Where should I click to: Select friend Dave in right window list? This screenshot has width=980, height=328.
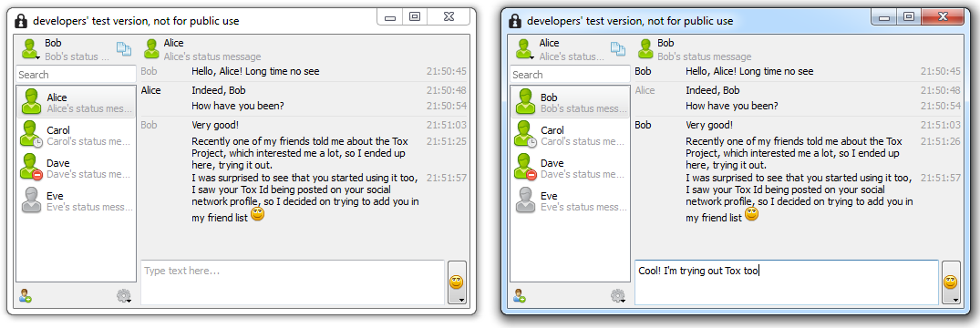click(570, 168)
